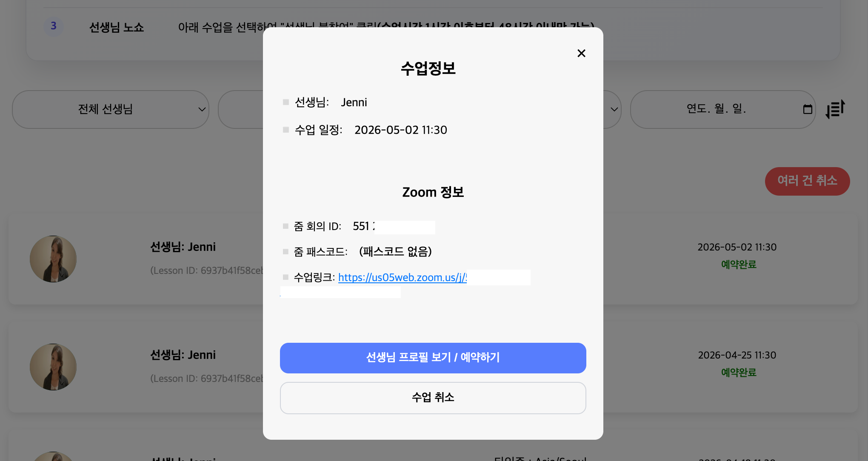
Task: Toggle the sort order icon
Action: (835, 109)
